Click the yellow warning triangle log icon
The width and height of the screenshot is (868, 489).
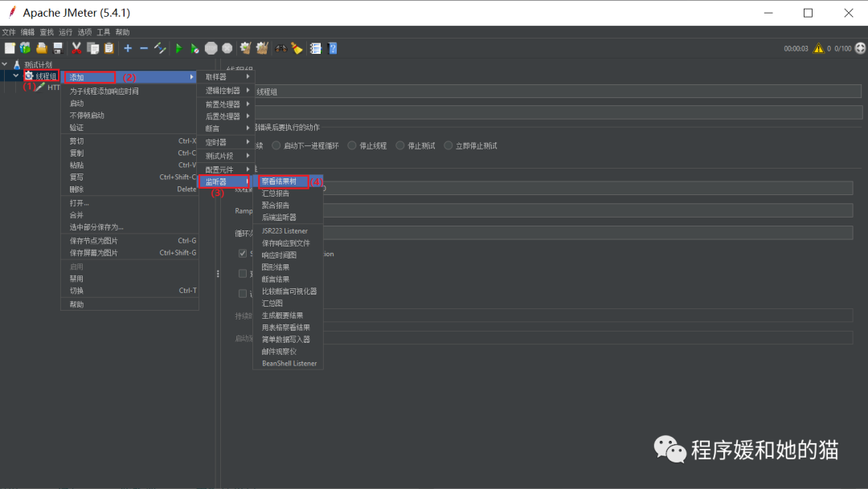coord(818,49)
